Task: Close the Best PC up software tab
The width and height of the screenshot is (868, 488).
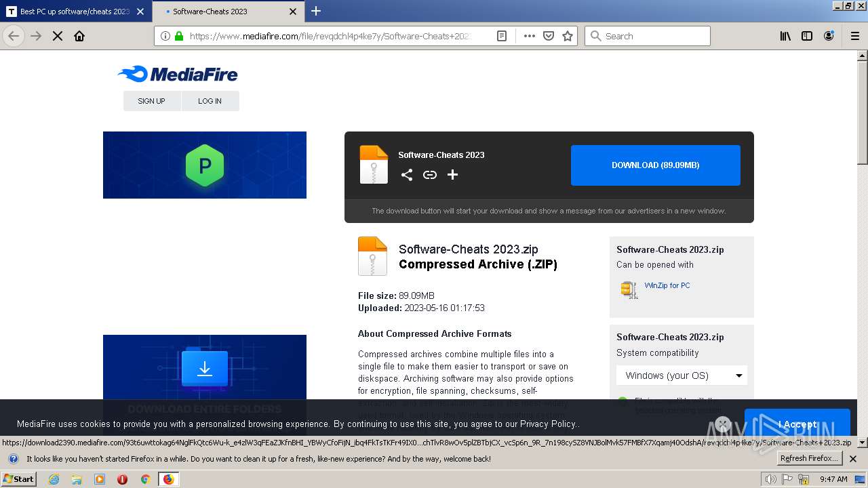Action: pos(140,12)
